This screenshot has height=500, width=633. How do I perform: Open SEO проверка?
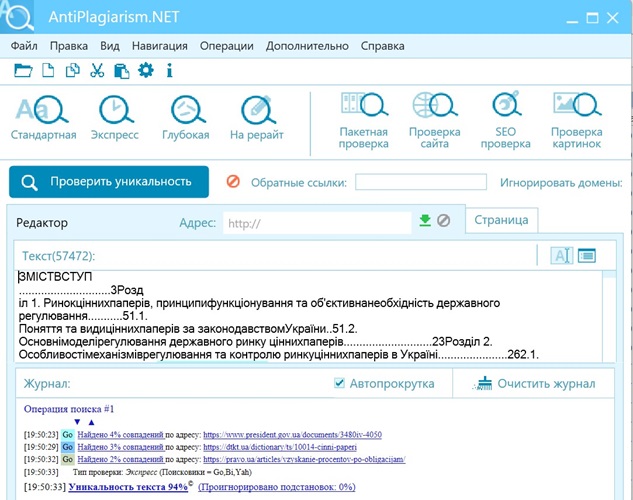[x=505, y=120]
